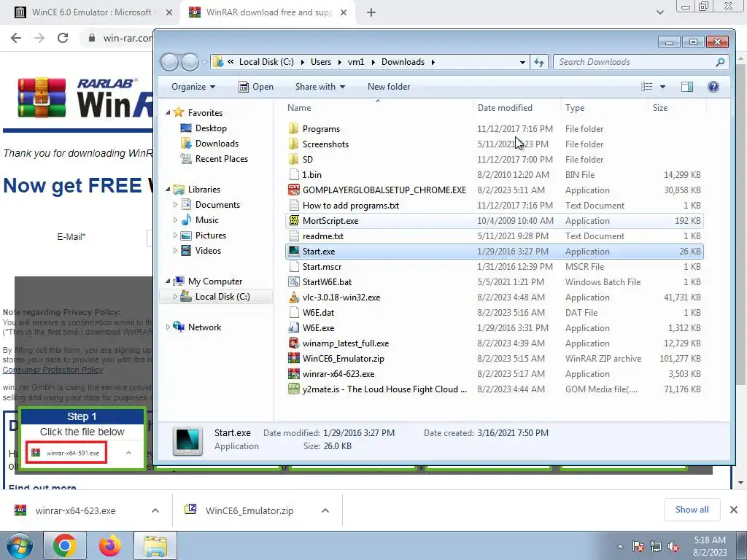Show hidden tray icons arrow
747x560 pixels.
click(x=620, y=547)
